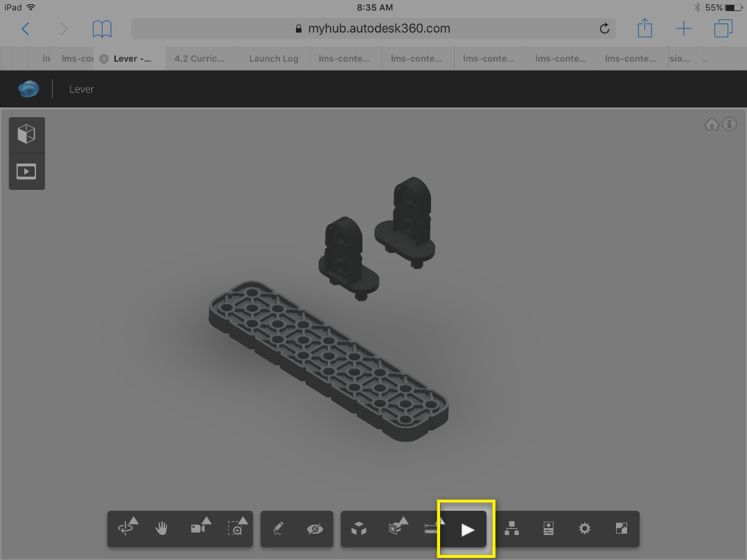Switch to the Launch Log tab
Viewport: 747px width, 560px height.
coord(273,59)
